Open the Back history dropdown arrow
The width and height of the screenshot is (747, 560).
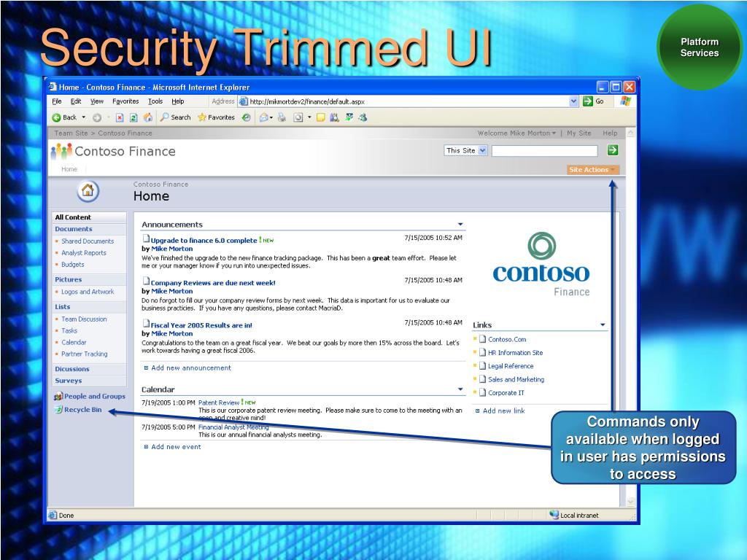(83, 117)
